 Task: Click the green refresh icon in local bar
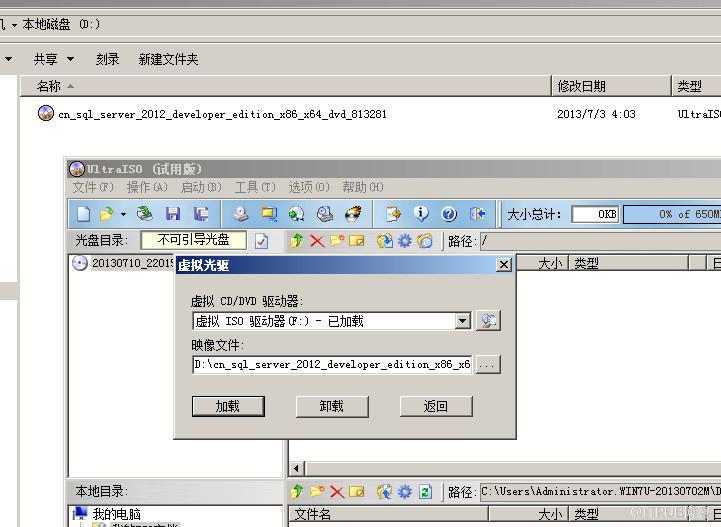[x=425, y=492]
